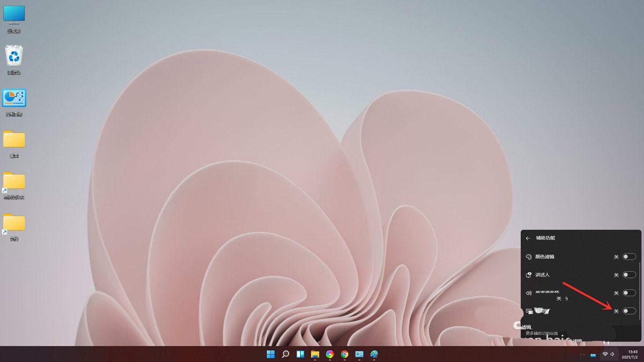The width and height of the screenshot is (644, 362).
Task: Launch File Explorer from the taskbar
Action: [x=314, y=354]
